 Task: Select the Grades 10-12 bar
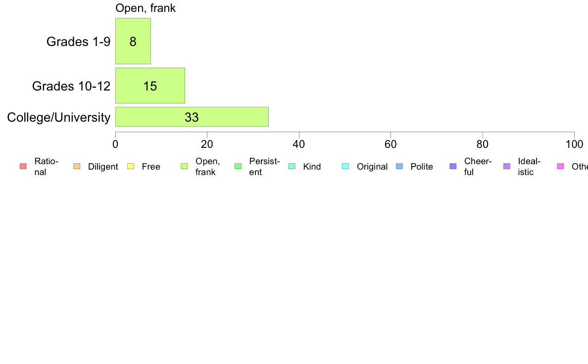click(150, 86)
